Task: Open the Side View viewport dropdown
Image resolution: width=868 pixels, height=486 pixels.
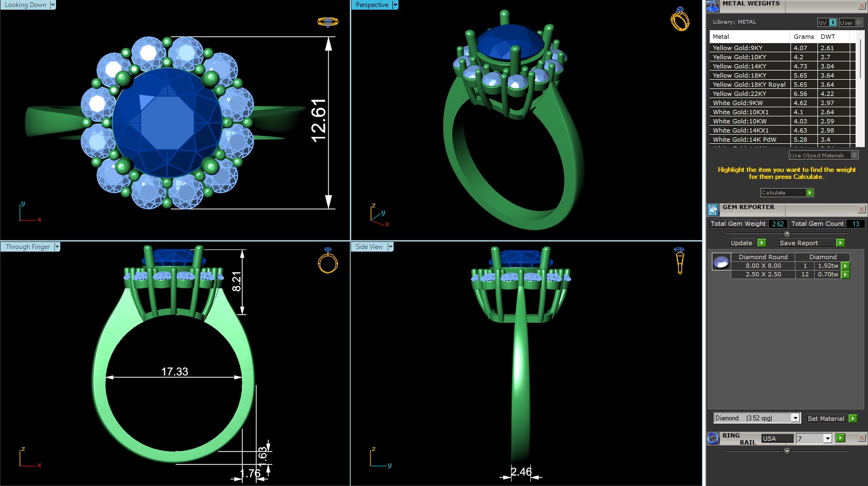Action: tap(390, 247)
